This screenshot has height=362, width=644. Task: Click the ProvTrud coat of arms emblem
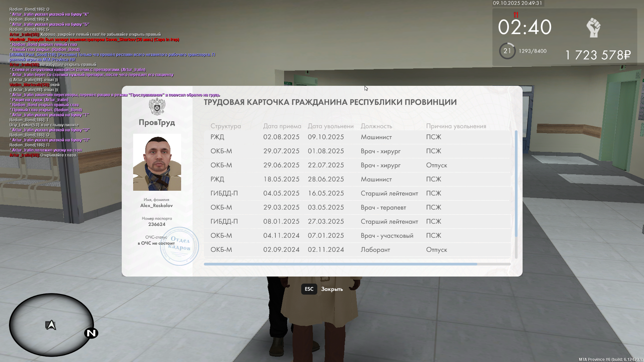pos(157,107)
